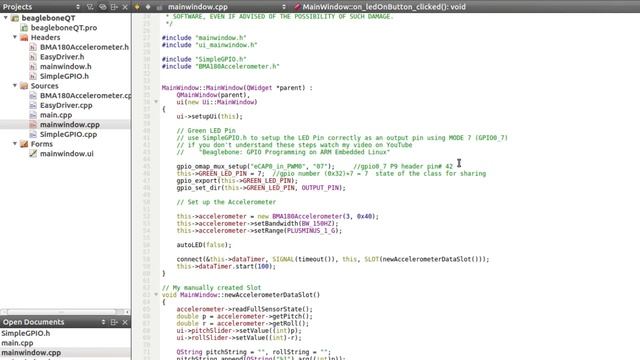Toggle synchronize with editor link icon
Screen dimensions: 640x360
click(102, 7)
